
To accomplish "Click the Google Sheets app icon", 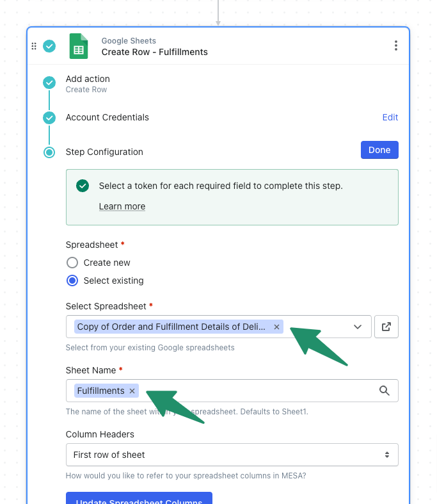I will coord(79,46).
